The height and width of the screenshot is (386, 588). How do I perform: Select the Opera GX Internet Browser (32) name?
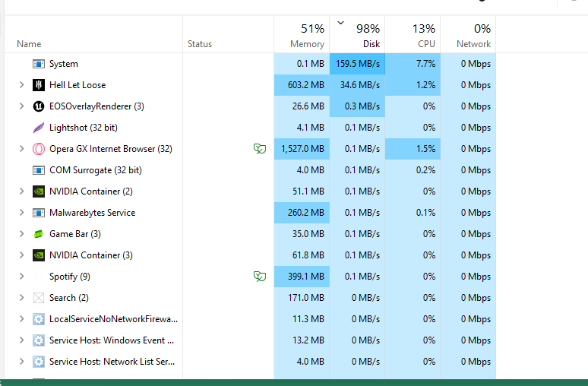[x=111, y=149]
